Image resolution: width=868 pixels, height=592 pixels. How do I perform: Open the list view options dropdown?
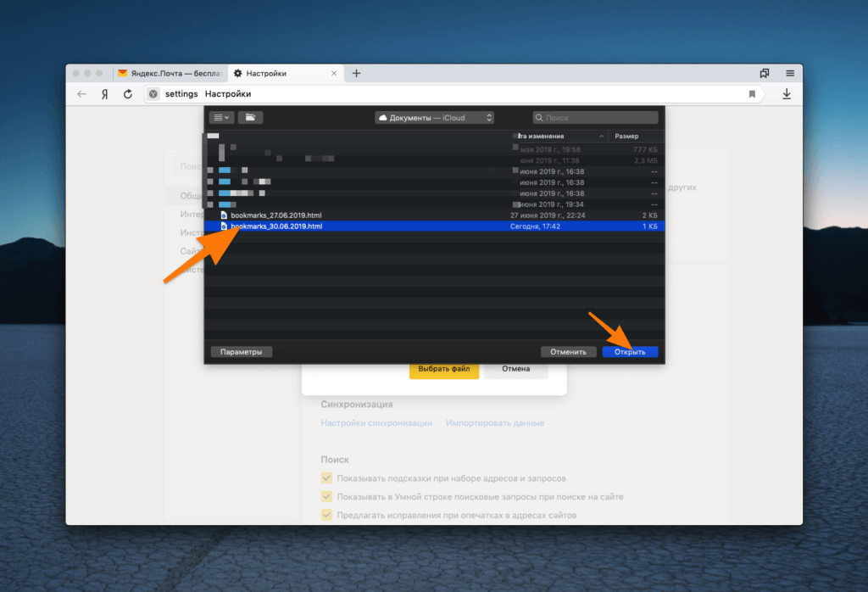[221, 117]
